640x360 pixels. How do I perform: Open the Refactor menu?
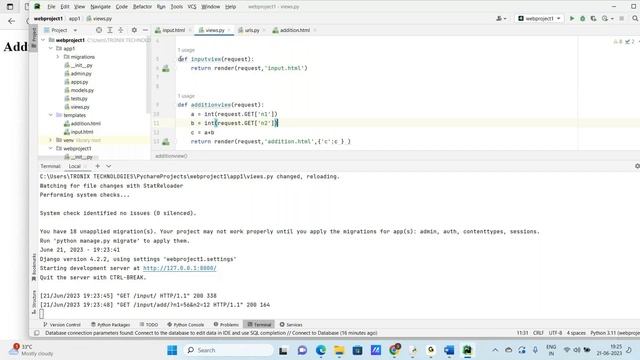(x=142, y=7)
